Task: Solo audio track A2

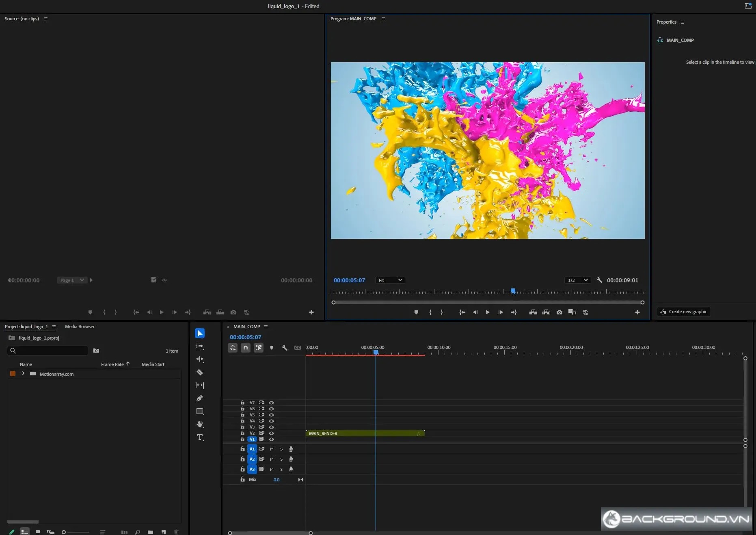Action: [281, 459]
